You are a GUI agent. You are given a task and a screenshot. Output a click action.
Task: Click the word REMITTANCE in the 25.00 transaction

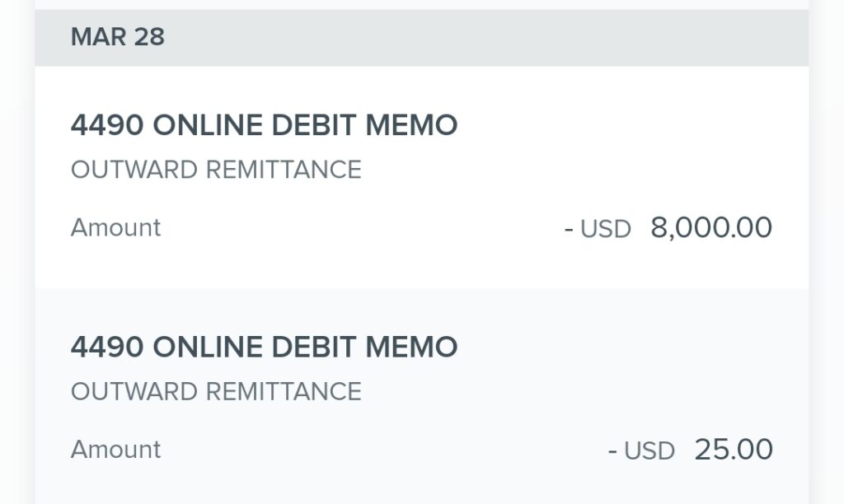pyautogui.click(x=284, y=391)
